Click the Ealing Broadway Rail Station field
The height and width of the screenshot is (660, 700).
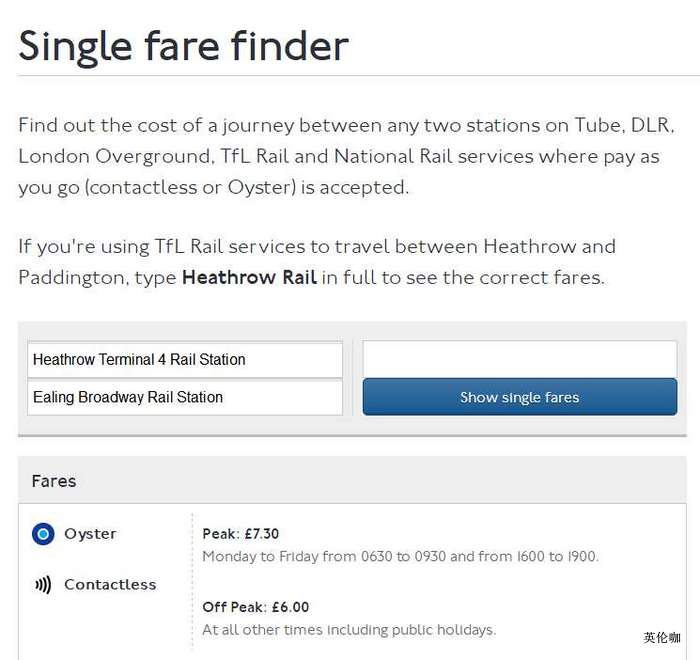pyautogui.click(x=185, y=398)
